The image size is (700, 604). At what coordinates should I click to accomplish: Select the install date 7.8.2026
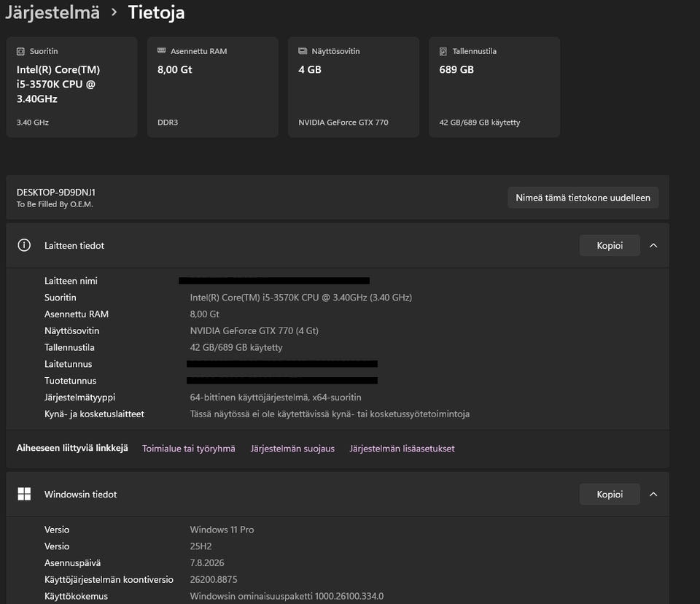pyautogui.click(x=206, y=563)
